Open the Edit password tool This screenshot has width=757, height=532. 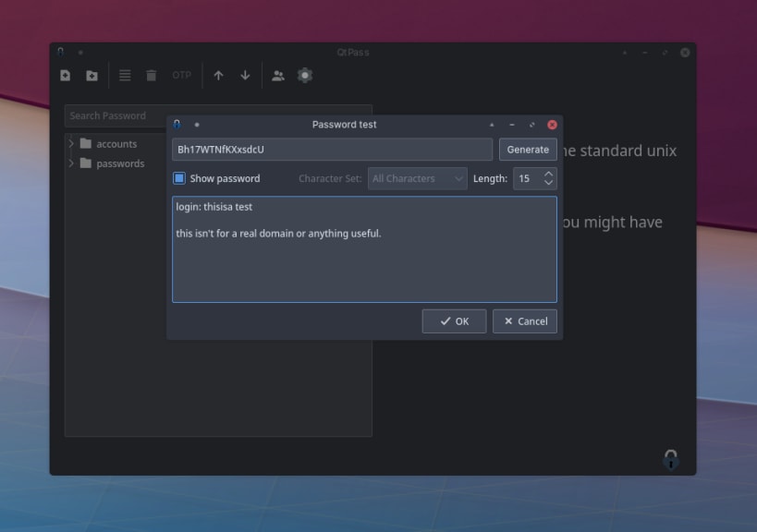125,75
